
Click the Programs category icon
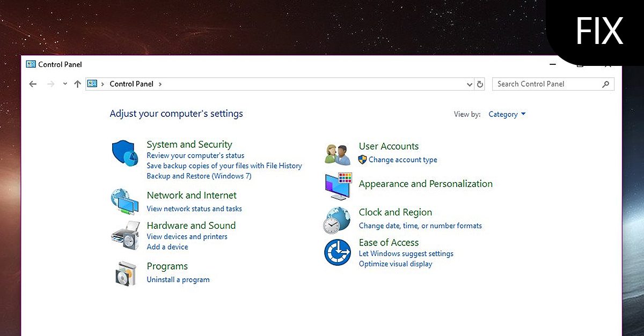coord(125,272)
